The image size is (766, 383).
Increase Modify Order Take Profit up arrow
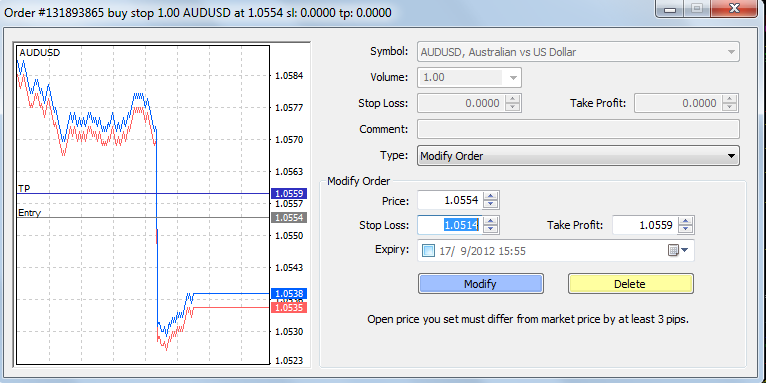(686, 221)
